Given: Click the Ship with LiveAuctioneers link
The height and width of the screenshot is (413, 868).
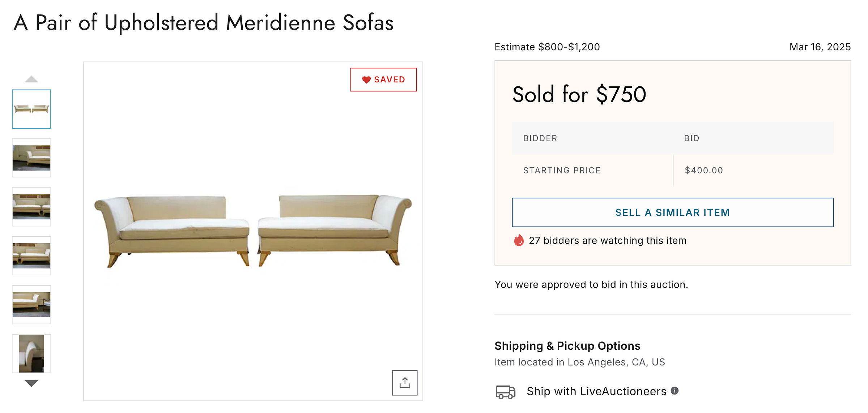Looking at the screenshot, I should click(x=596, y=391).
